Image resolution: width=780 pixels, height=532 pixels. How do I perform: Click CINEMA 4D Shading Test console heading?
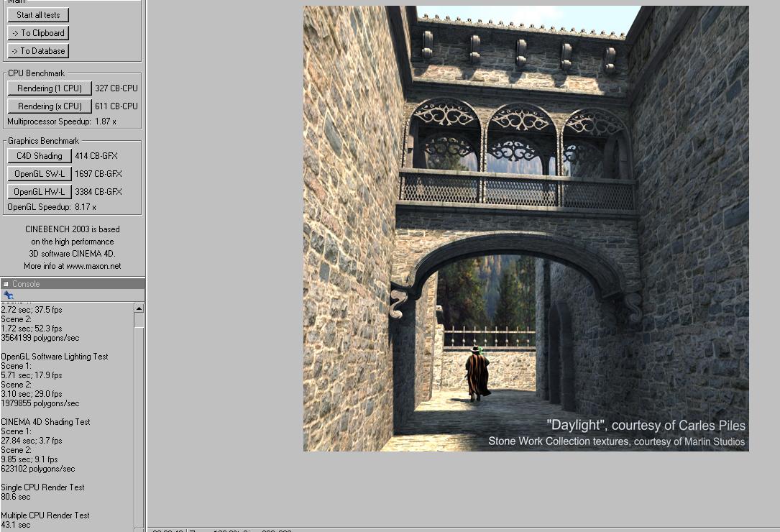tap(46, 422)
